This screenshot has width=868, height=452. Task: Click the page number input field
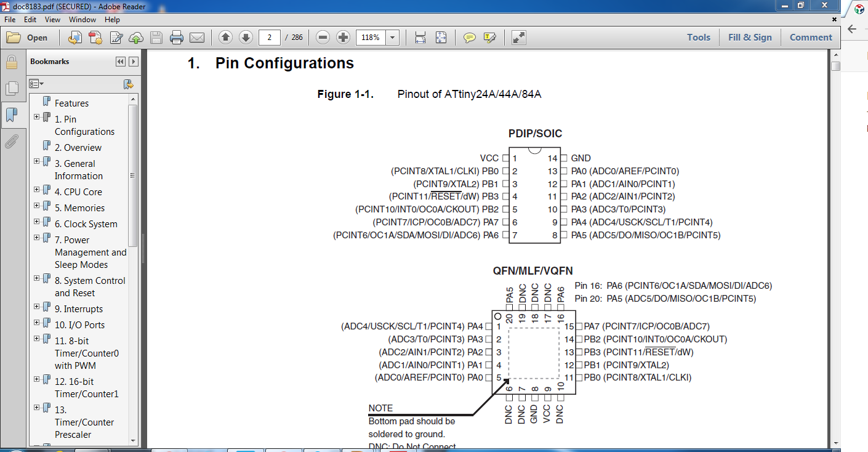pos(270,38)
